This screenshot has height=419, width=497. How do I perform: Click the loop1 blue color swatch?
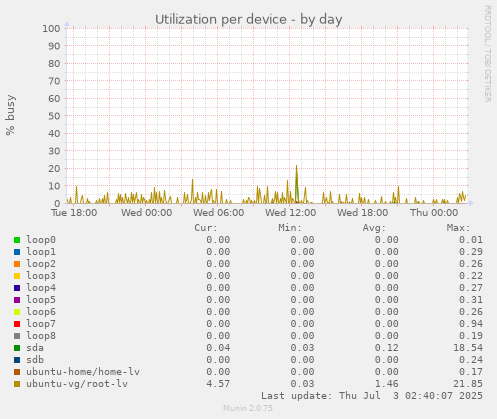pyautogui.click(x=17, y=252)
